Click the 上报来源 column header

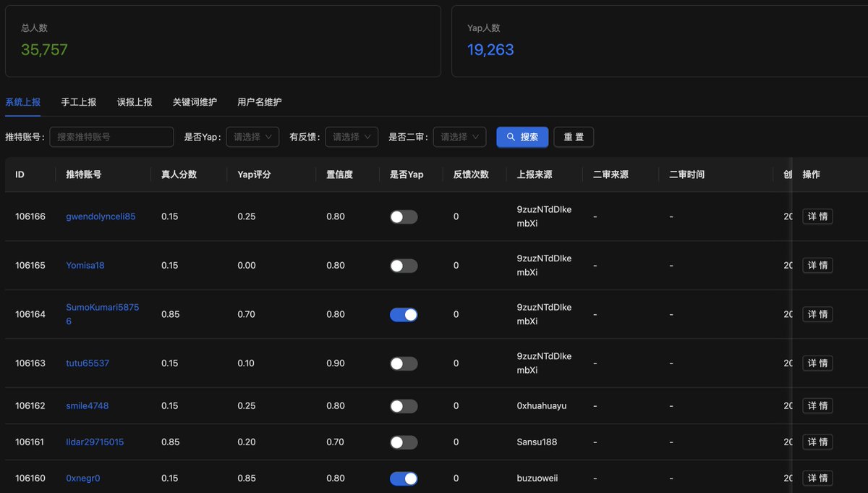[535, 174]
